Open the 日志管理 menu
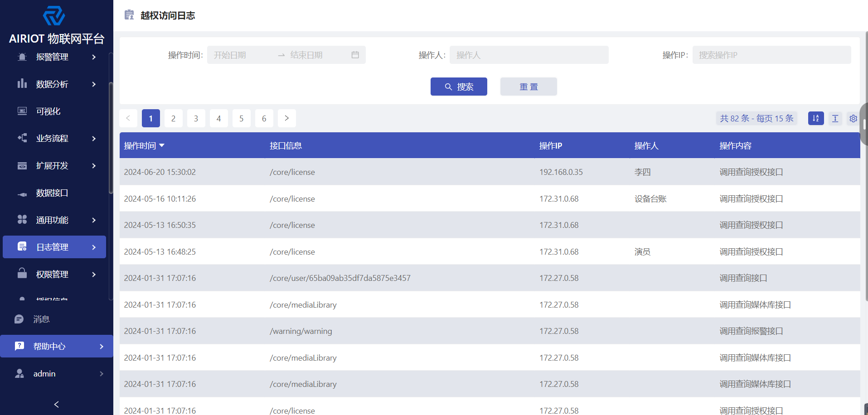 tap(54, 247)
